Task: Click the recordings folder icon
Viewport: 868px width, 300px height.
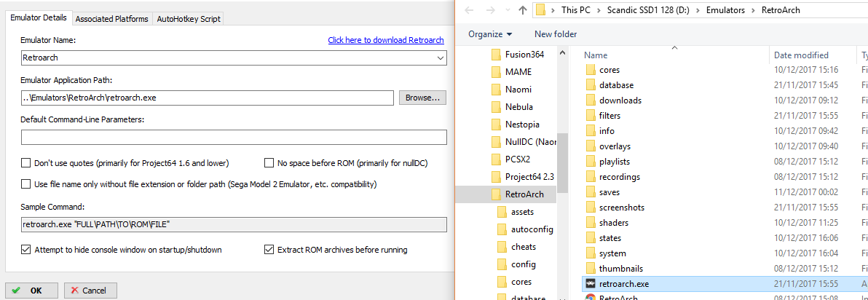Action: [x=590, y=177]
